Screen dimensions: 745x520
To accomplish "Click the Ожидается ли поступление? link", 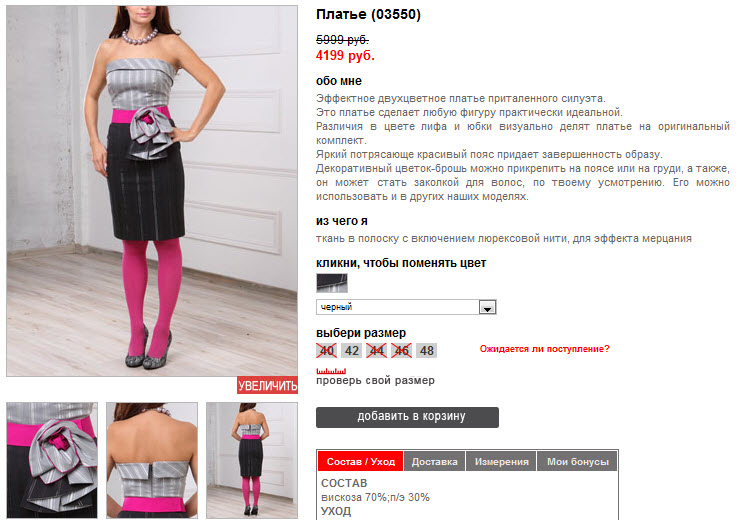I will [544, 349].
